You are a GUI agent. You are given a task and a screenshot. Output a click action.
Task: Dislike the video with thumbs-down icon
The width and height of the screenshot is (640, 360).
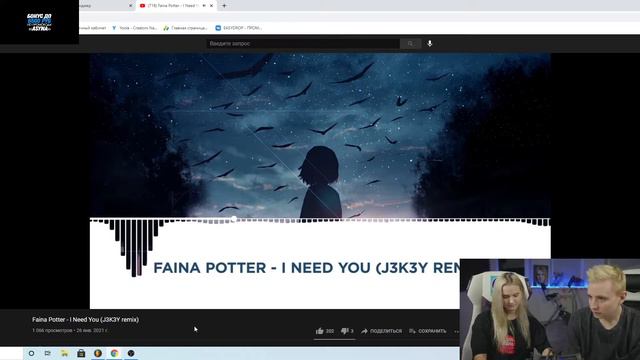click(x=345, y=331)
